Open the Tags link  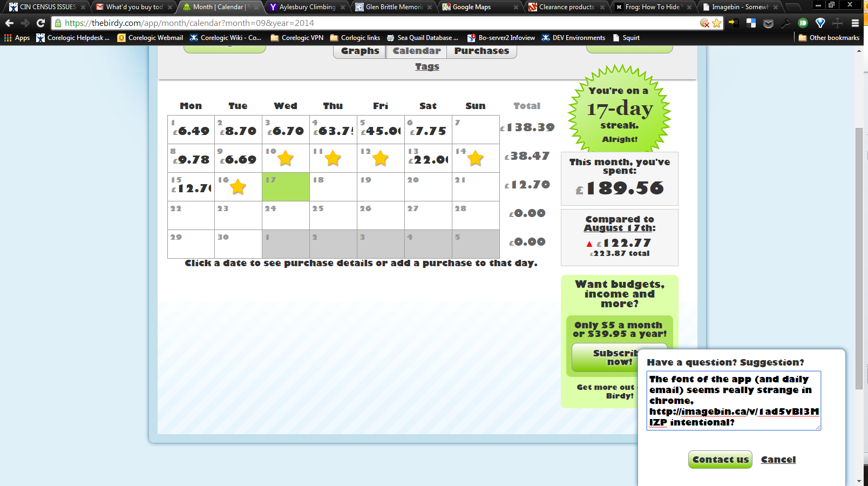[x=427, y=66]
